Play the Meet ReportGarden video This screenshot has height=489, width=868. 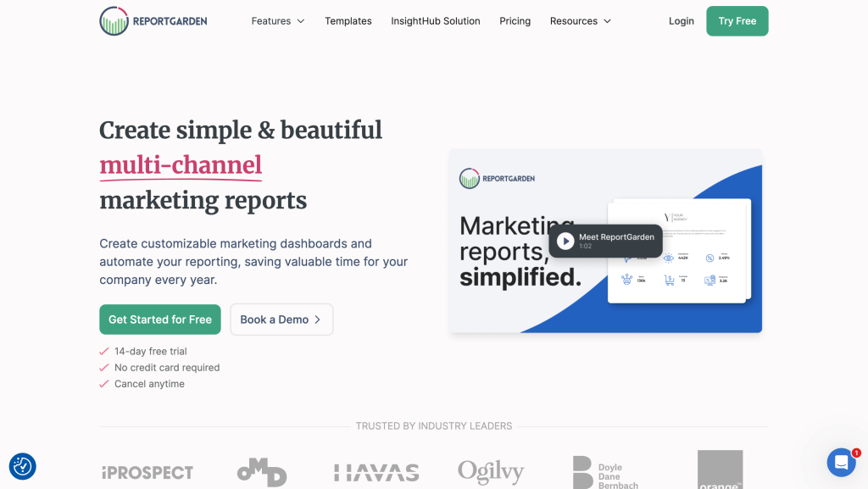point(565,242)
